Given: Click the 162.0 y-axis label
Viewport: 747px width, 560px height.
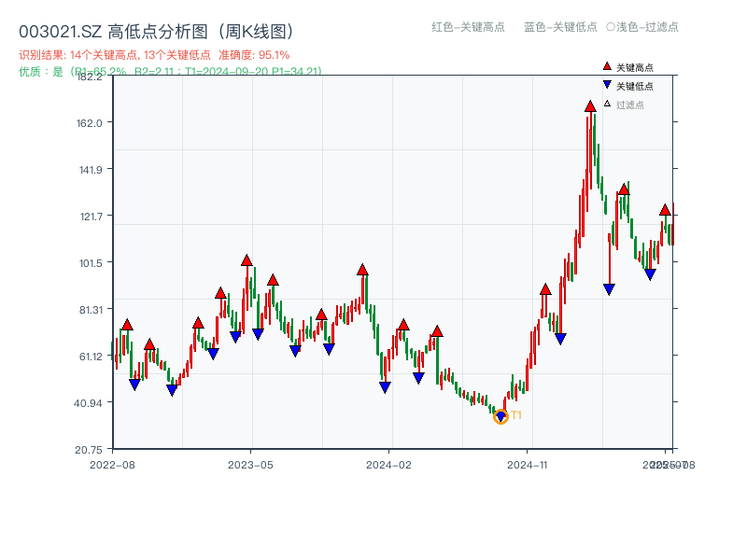Looking at the screenshot, I should coord(90,123).
